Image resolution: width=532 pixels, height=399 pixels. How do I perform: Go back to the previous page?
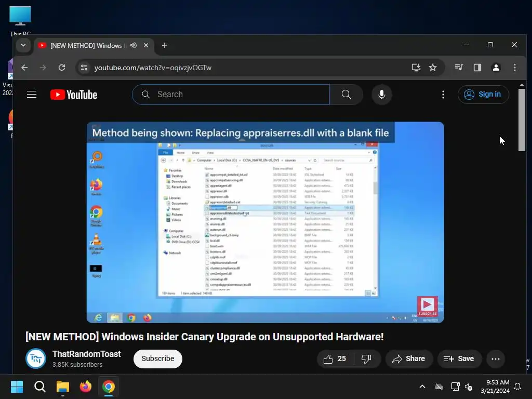point(24,68)
